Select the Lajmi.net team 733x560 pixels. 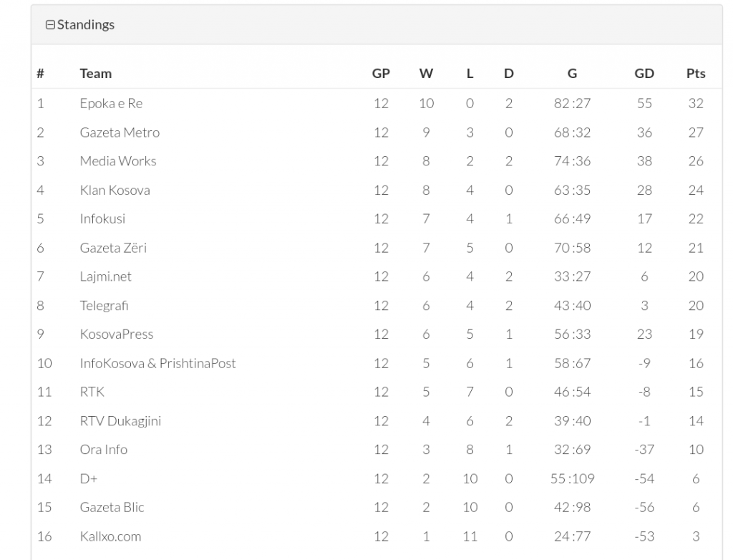coord(106,276)
